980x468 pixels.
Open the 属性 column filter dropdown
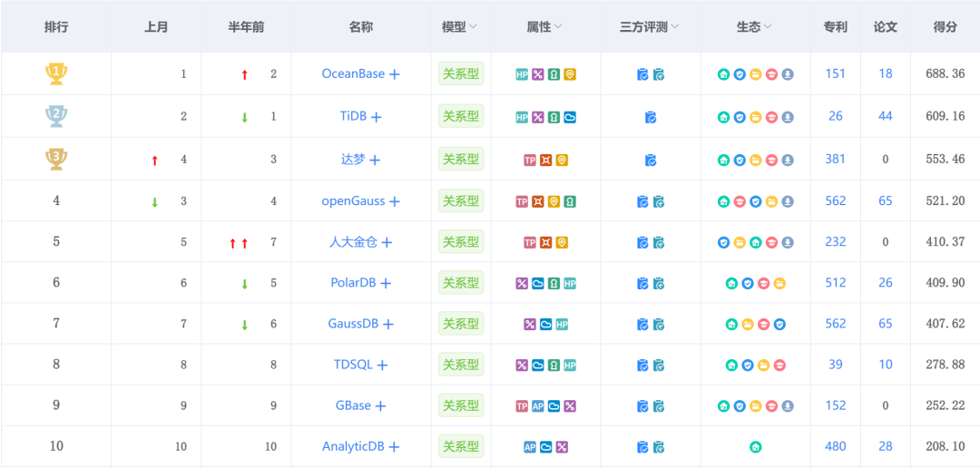tap(557, 27)
